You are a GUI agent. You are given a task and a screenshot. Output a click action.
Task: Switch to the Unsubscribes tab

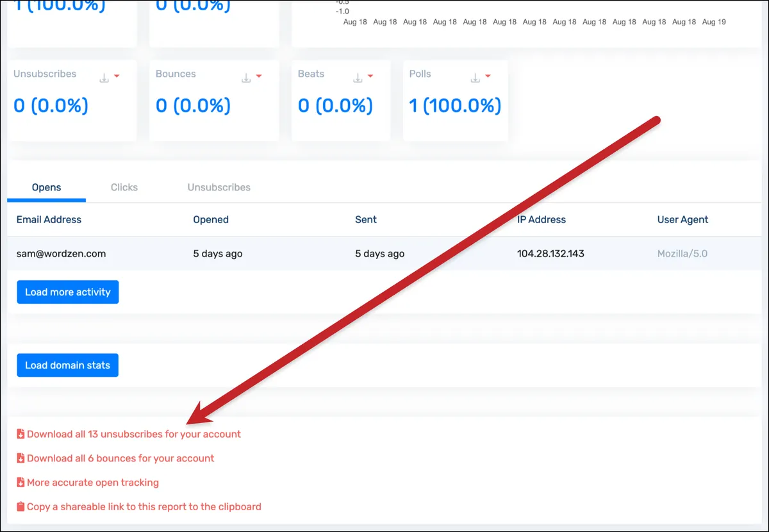tap(219, 188)
